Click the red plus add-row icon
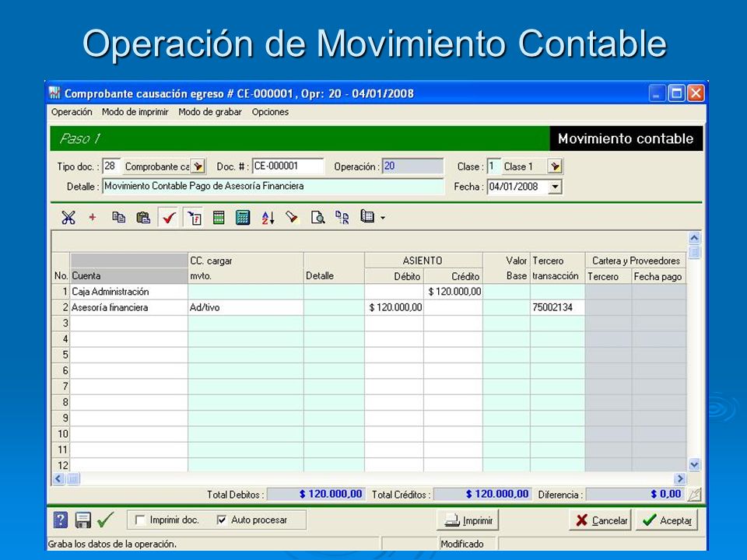Image resolution: width=747 pixels, height=560 pixels. (93, 218)
